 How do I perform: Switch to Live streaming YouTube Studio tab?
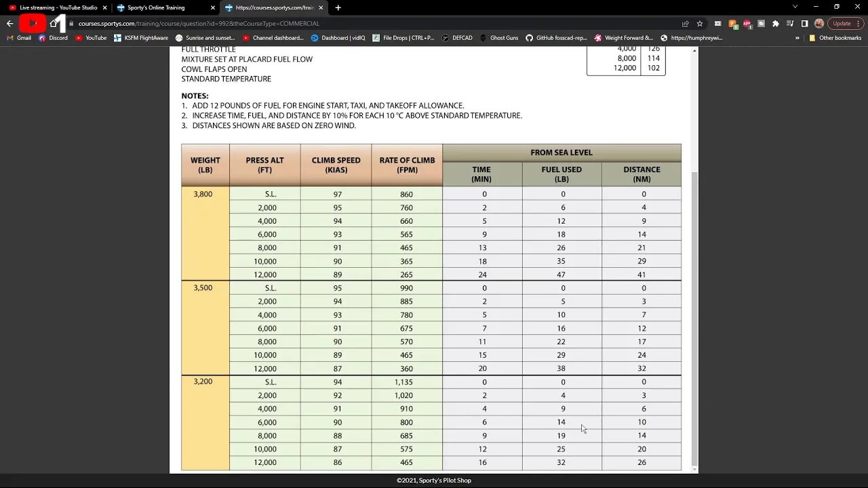(x=57, y=7)
